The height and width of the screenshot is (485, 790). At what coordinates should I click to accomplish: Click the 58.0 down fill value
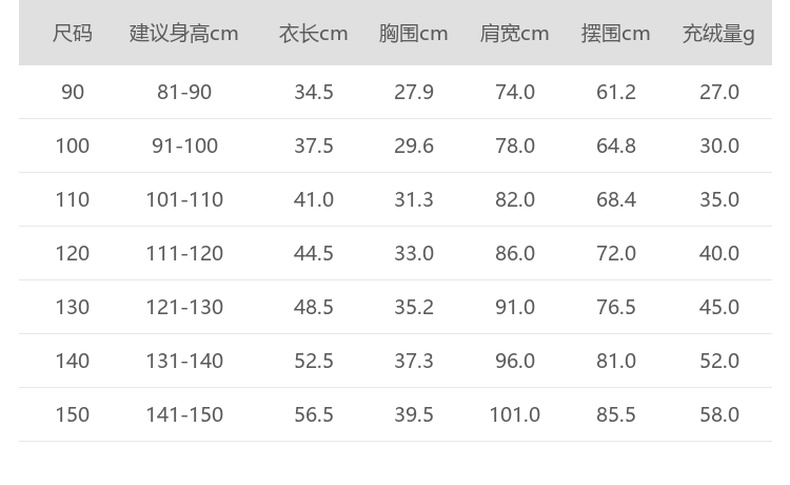(718, 415)
